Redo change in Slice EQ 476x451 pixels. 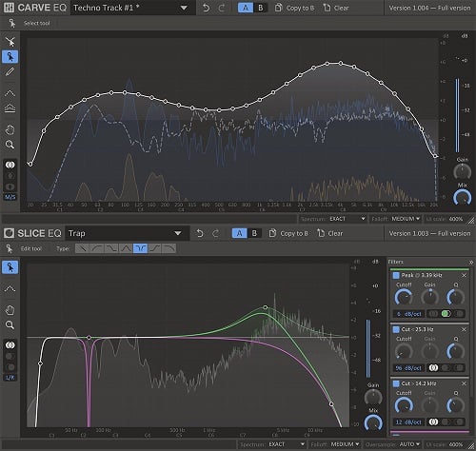(215, 233)
